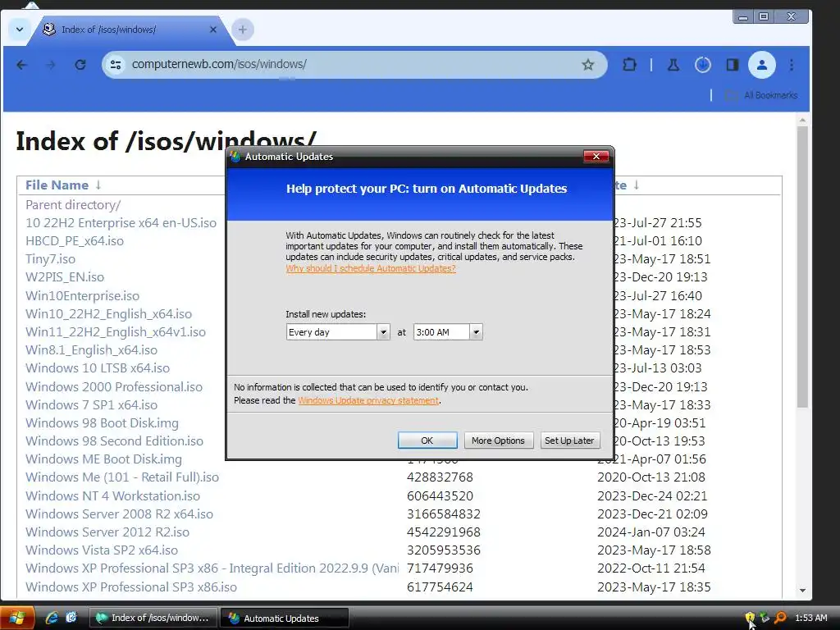Click the security shield tray icon

coord(750,618)
